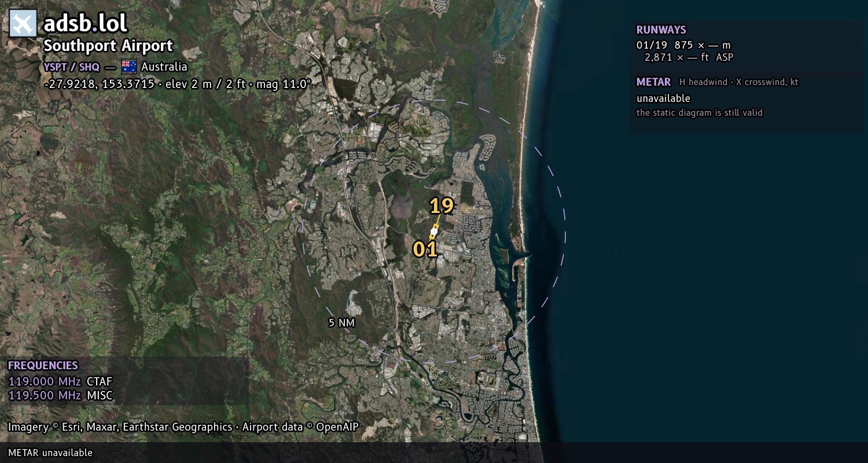
Task: Select the 01/19 875 m runway row
Action: coord(683,45)
